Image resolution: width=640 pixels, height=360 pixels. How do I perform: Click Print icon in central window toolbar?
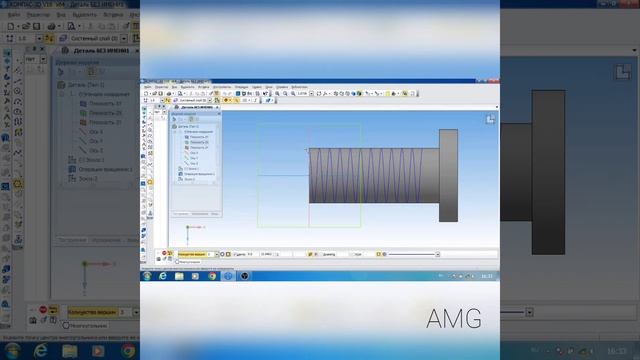tap(169, 93)
